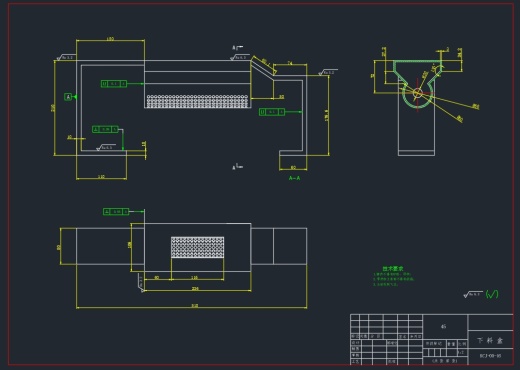Select the green A-A section label
Image resolution: width=520 pixels, height=370 pixels.
[x=294, y=178]
